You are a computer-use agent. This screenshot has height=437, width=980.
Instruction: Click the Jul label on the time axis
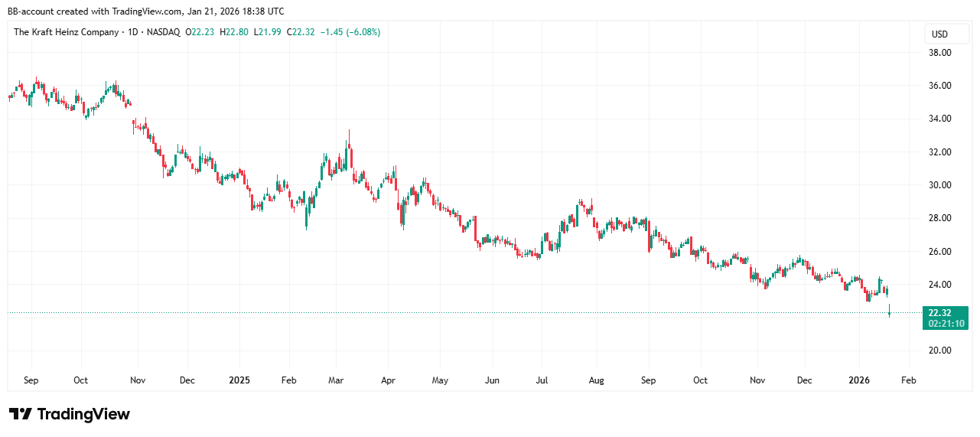(x=542, y=380)
